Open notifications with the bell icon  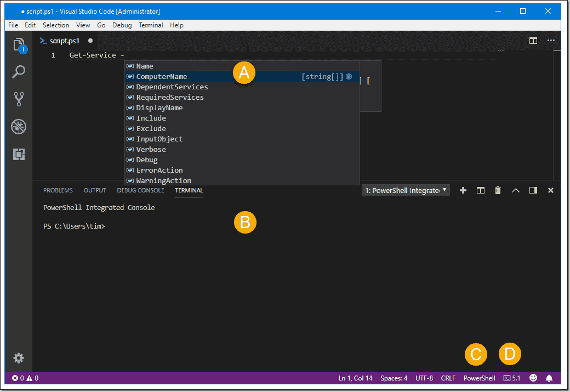pos(549,378)
